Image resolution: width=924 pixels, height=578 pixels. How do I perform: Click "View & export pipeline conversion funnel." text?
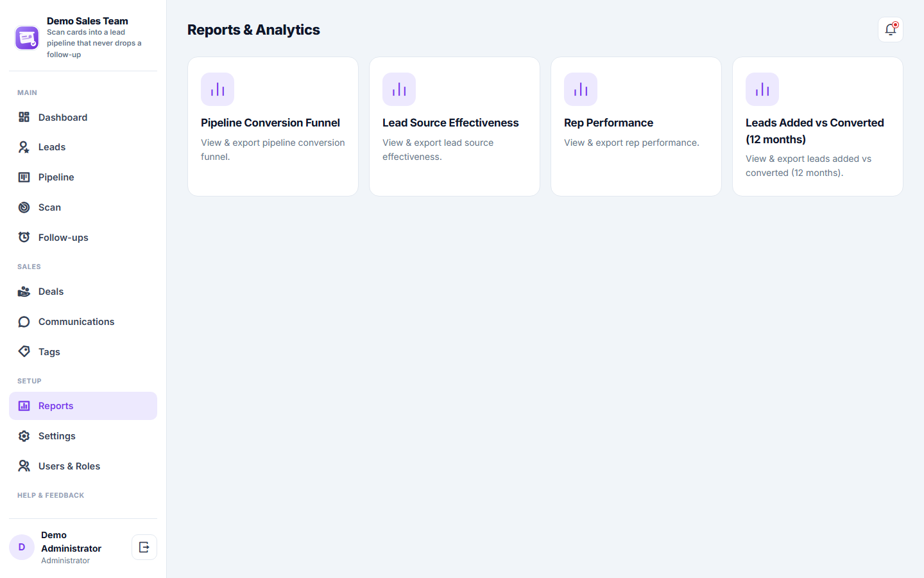click(273, 150)
